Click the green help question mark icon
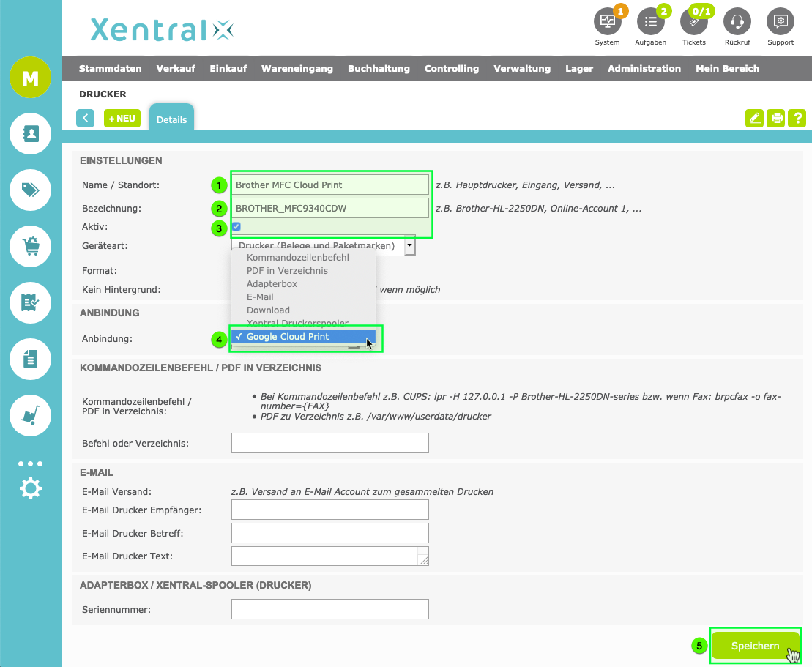The width and height of the screenshot is (812, 667). [x=797, y=118]
